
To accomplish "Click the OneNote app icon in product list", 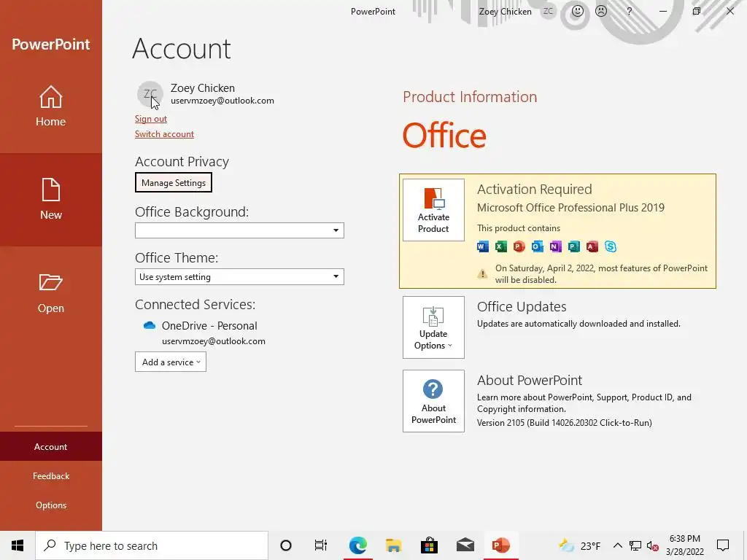I will coord(555,246).
